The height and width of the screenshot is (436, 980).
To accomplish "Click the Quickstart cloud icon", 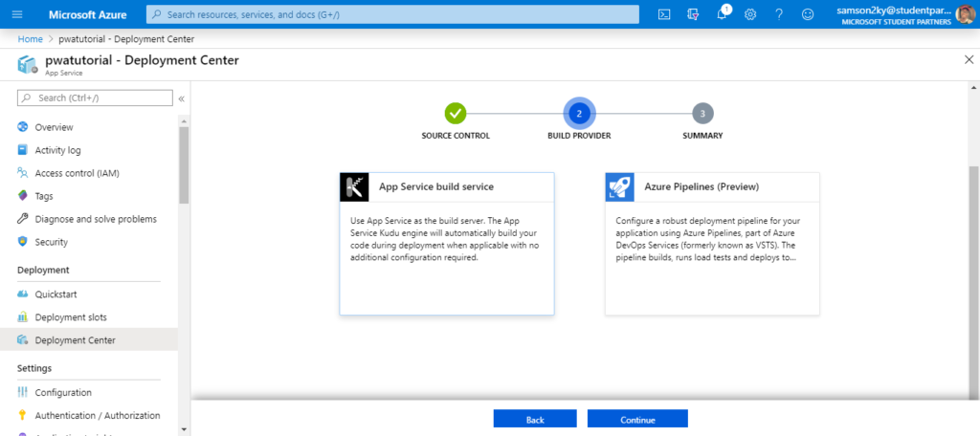I will (23, 294).
